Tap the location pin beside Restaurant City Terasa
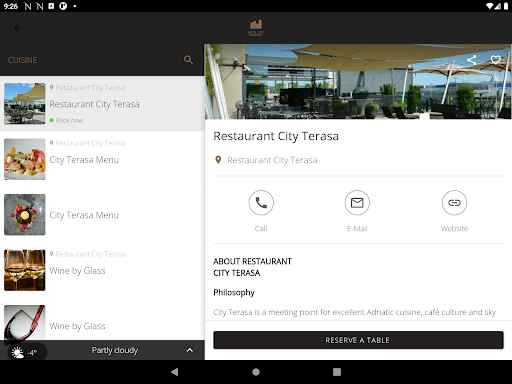512x384 pixels. point(218,160)
